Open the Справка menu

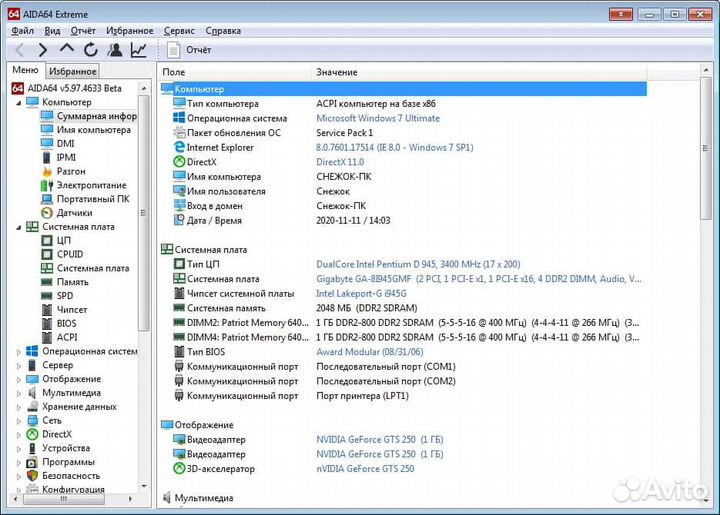point(223,31)
